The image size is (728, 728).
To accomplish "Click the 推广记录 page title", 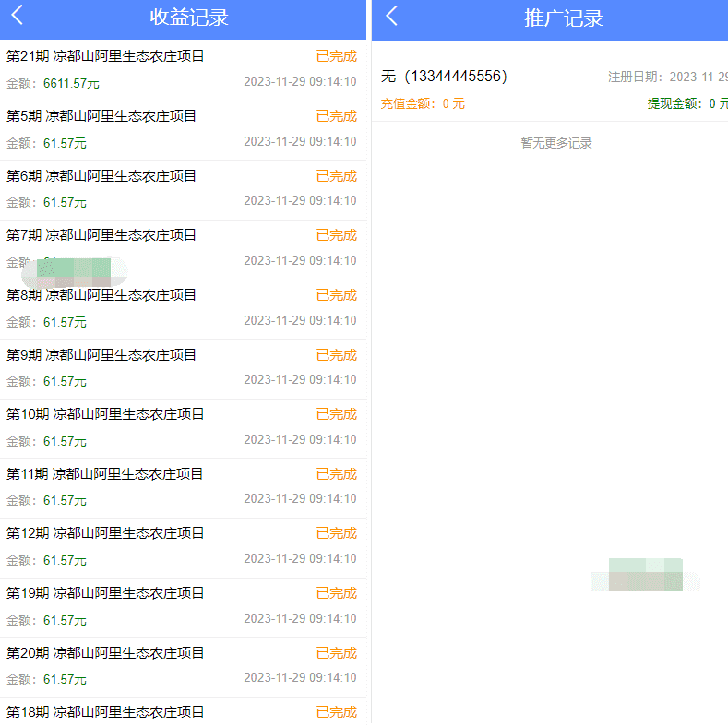I will [x=564, y=18].
